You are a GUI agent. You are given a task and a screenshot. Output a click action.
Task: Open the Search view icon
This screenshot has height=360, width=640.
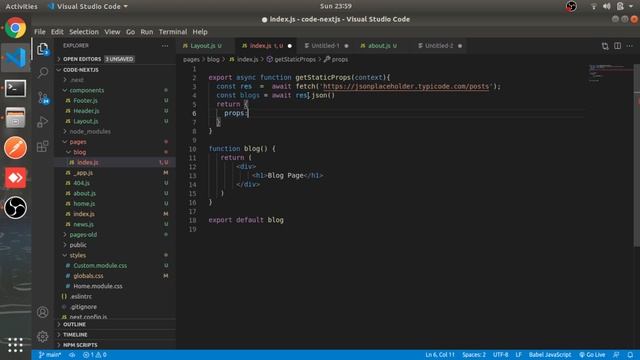click(x=42, y=73)
